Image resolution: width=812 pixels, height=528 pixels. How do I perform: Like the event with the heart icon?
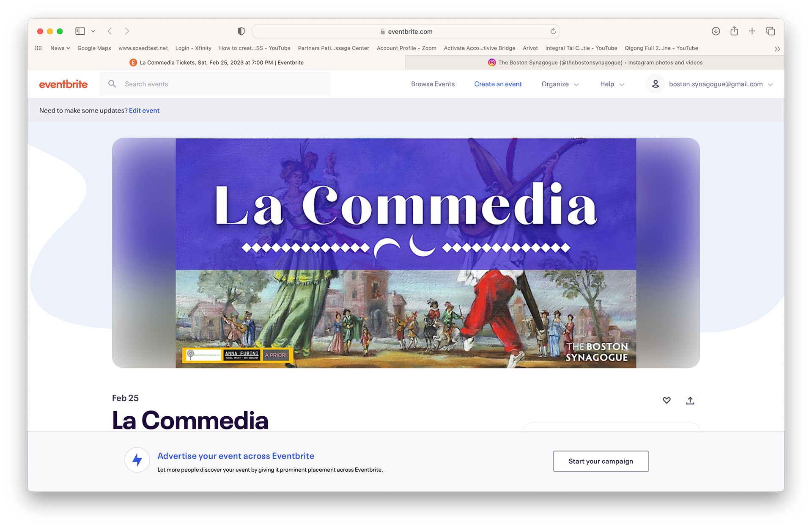click(667, 400)
